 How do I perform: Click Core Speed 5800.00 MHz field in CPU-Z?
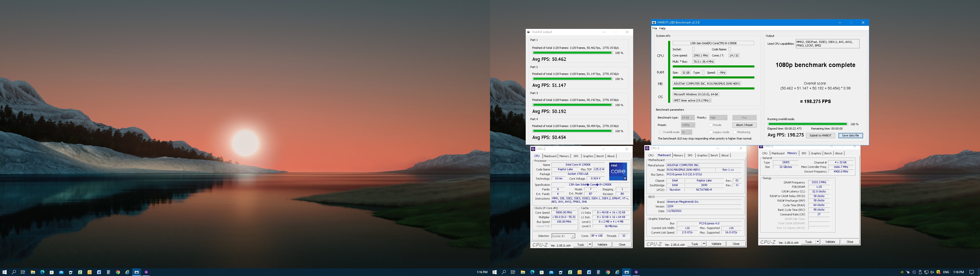tap(564, 213)
